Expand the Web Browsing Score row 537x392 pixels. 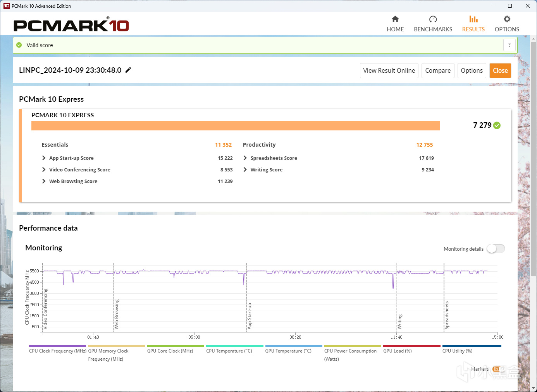pyautogui.click(x=44, y=181)
